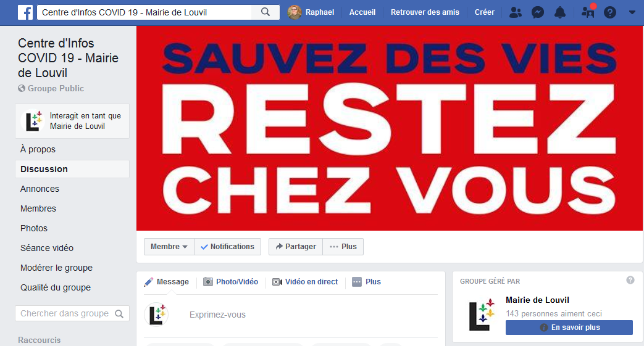Expand the Plus options next to Partager
644x346 pixels.
coord(343,247)
